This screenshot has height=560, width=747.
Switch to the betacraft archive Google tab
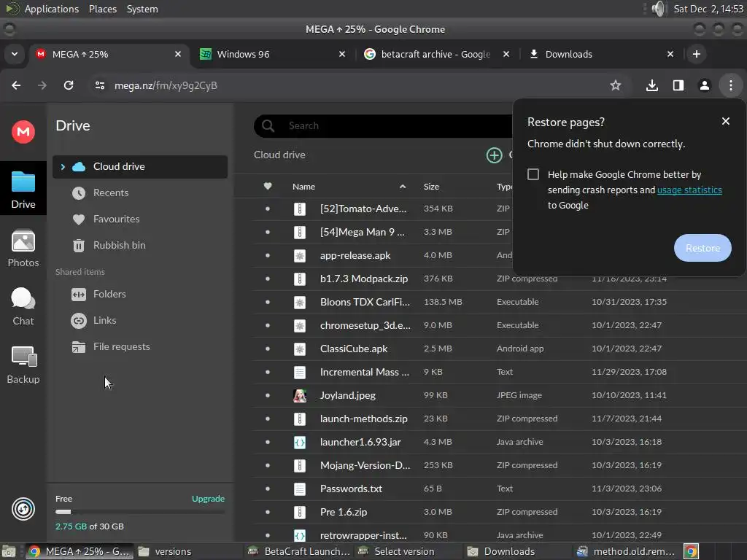[436, 54]
